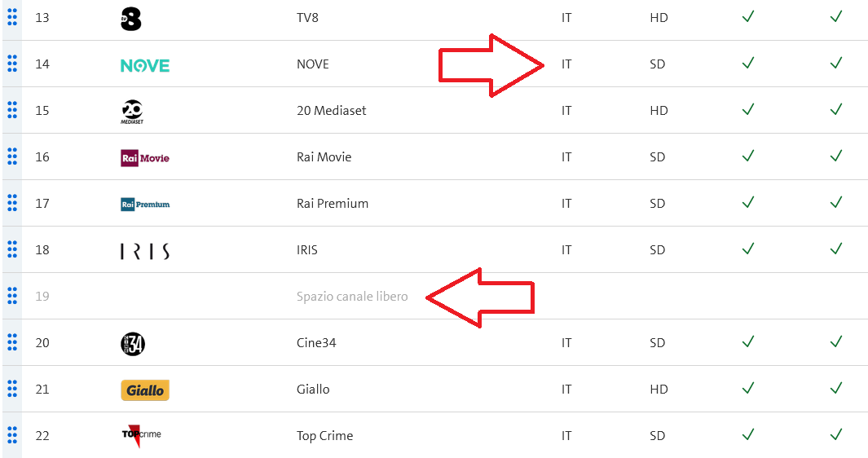Click the Rai Movie logo
The image size is (868, 458).
(145, 157)
